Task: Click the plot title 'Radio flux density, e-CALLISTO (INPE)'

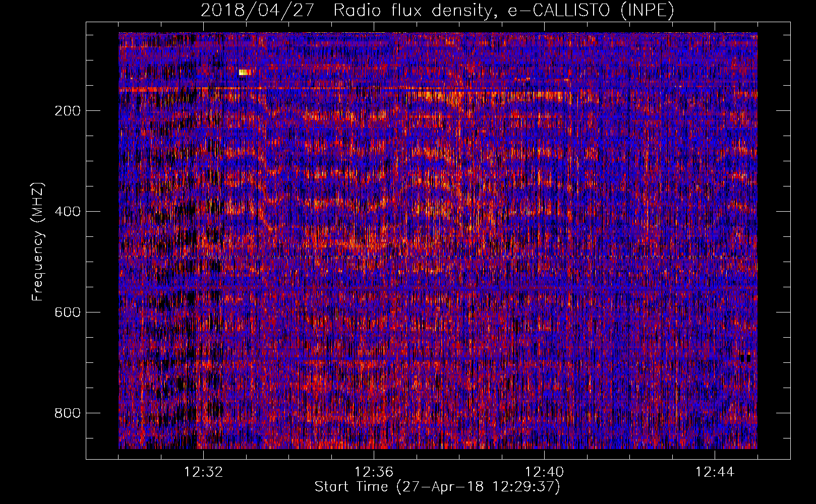Action: coord(504,11)
